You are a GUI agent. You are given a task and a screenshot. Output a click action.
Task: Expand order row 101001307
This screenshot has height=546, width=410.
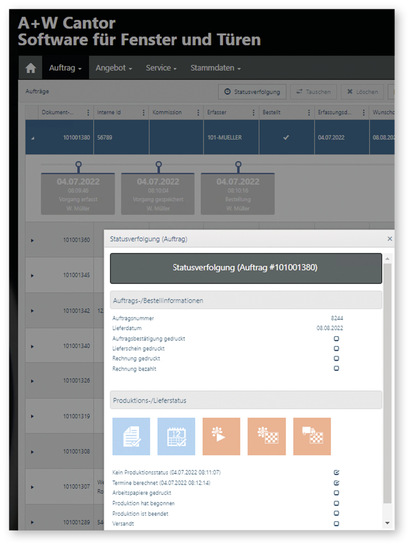32,487
